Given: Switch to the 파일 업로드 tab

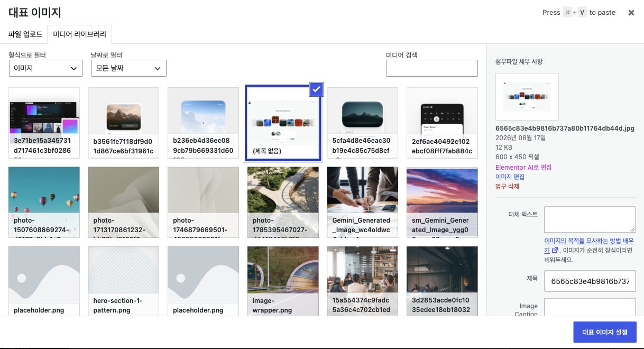Looking at the screenshot, I should (x=25, y=34).
